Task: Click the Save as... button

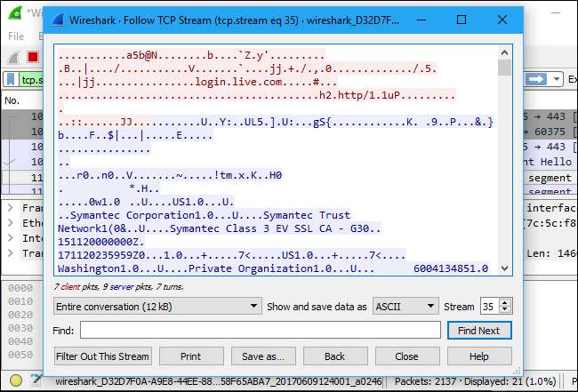Action: (263, 356)
